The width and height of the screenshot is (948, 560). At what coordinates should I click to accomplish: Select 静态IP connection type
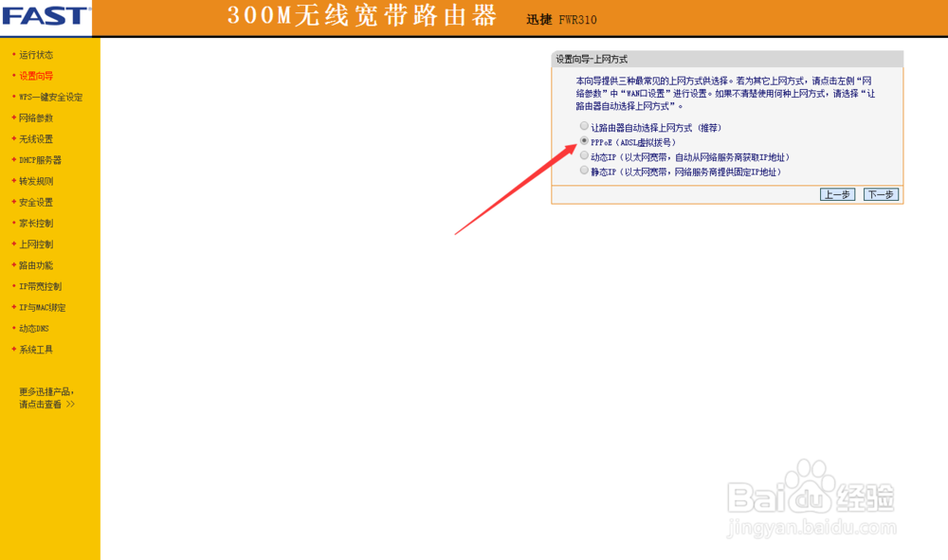point(584,172)
